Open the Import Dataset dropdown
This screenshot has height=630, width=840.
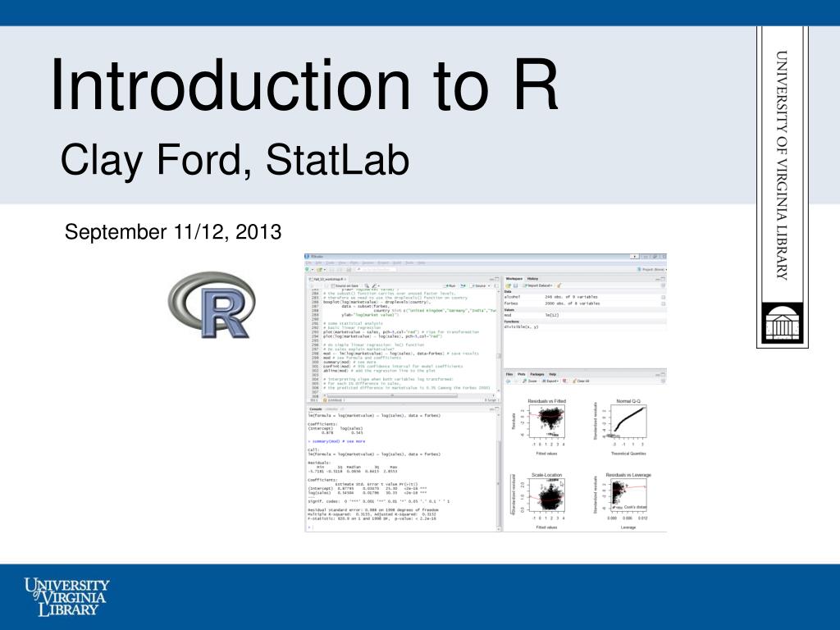coord(538,285)
